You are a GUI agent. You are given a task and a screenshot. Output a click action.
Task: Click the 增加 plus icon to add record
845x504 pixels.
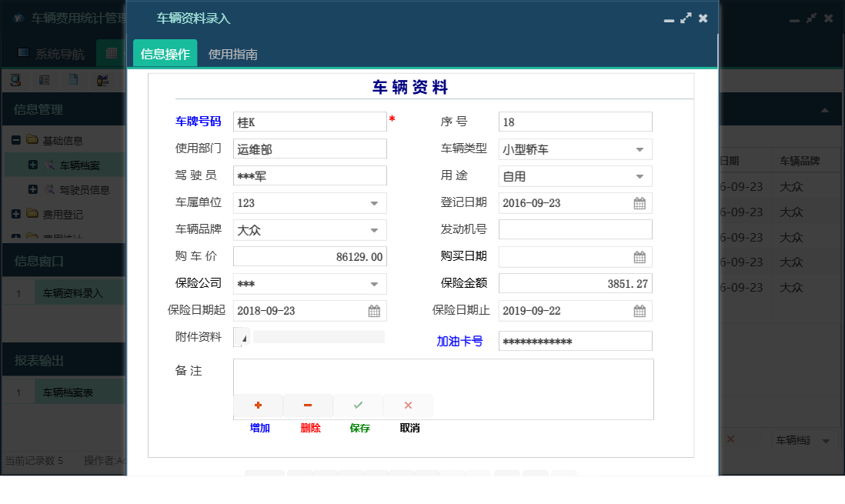click(258, 405)
